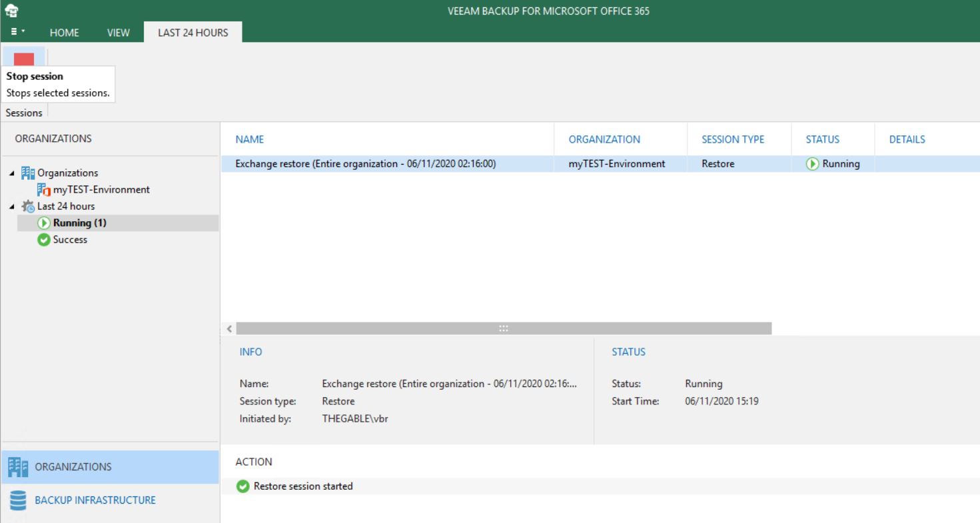Open the Veeam application logo icon
980x523 pixels.
11,11
